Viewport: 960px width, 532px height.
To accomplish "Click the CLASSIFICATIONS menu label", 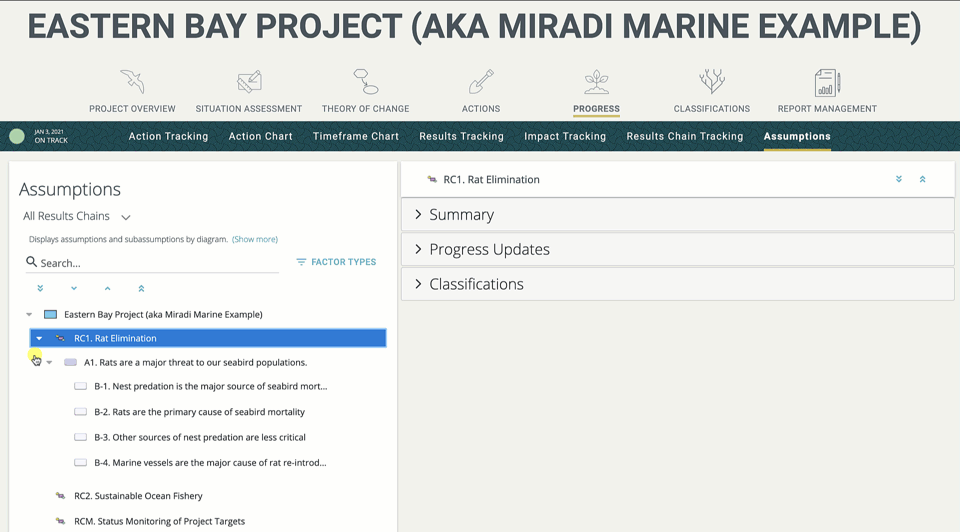I will [712, 108].
